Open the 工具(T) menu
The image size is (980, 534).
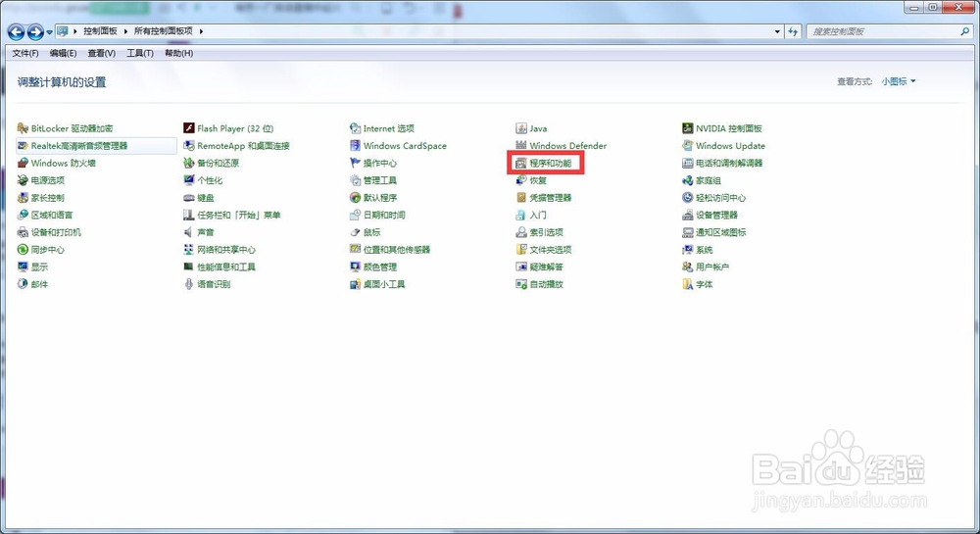[x=140, y=53]
